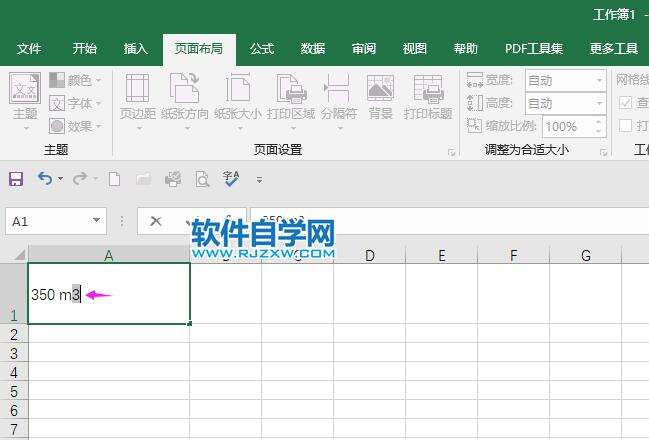The image size is (649, 440).
Task: Open the 打印区域 print area menu
Action: tap(291, 102)
